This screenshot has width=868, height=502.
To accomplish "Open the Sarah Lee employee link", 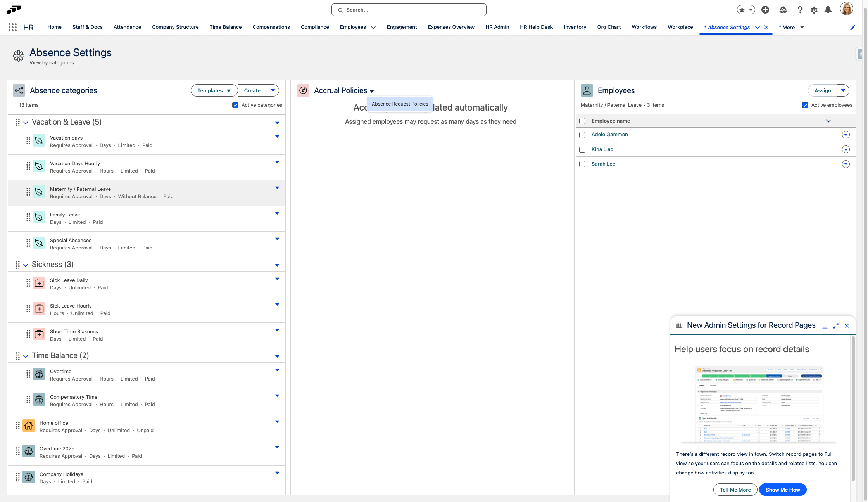I will pos(603,164).
